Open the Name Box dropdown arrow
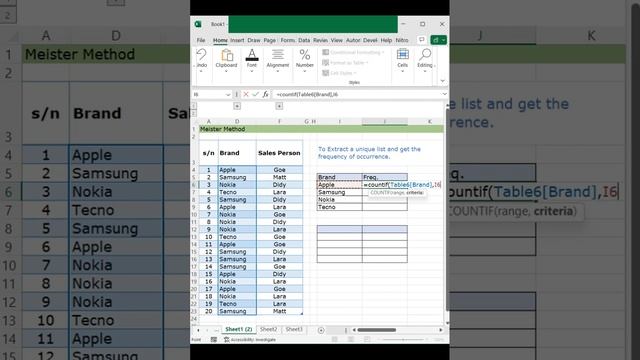This screenshot has height=360, width=640. [x=228, y=94]
